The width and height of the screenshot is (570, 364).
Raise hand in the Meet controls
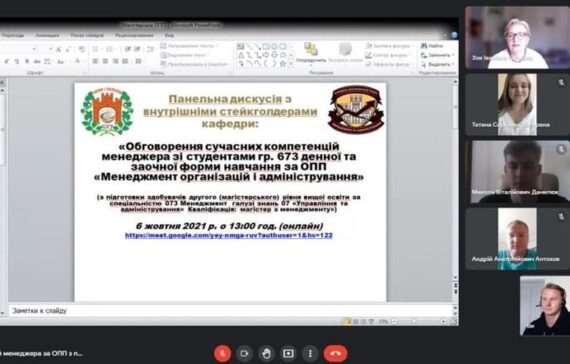coord(266,353)
